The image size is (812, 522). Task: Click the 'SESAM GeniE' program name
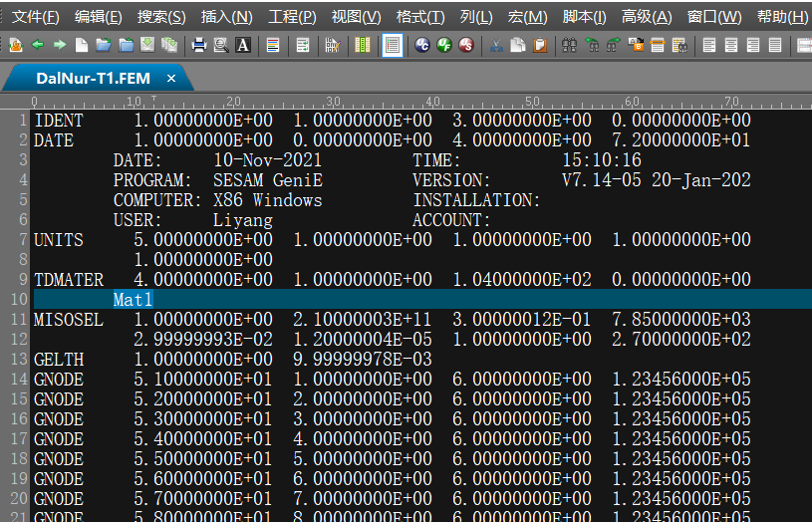268,180
